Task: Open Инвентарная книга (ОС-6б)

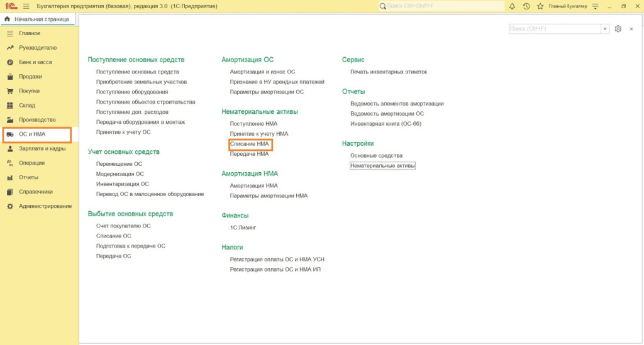Action: (x=386, y=123)
